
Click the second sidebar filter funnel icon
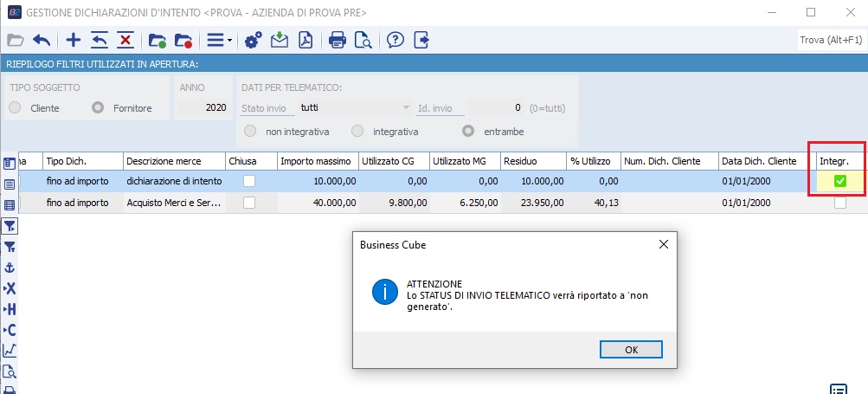(x=10, y=247)
